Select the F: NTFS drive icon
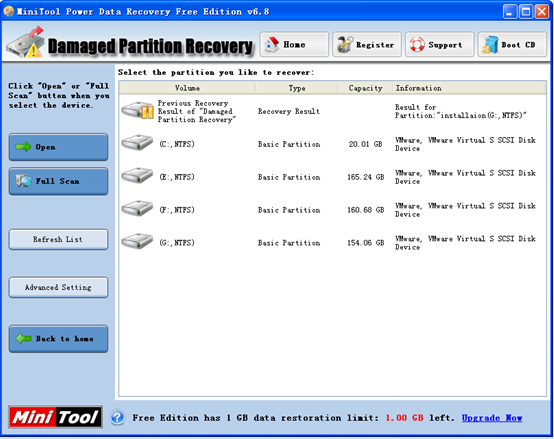The image size is (554, 439). click(137, 208)
